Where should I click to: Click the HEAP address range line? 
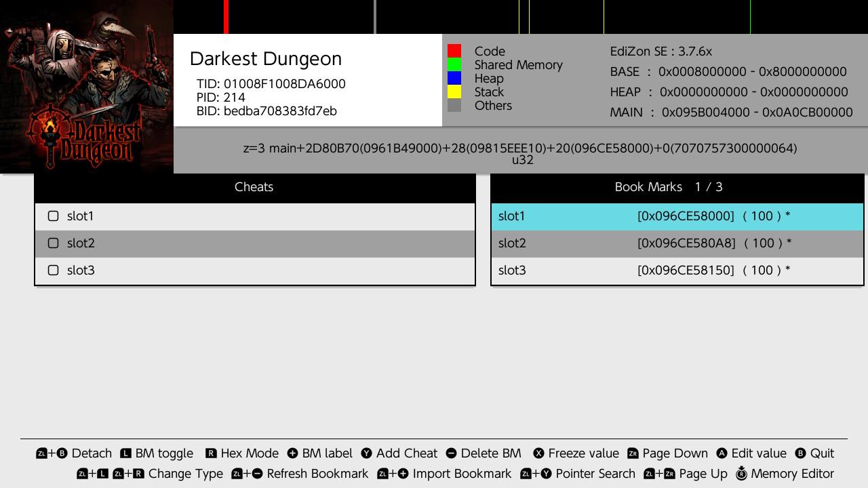[x=729, y=92]
